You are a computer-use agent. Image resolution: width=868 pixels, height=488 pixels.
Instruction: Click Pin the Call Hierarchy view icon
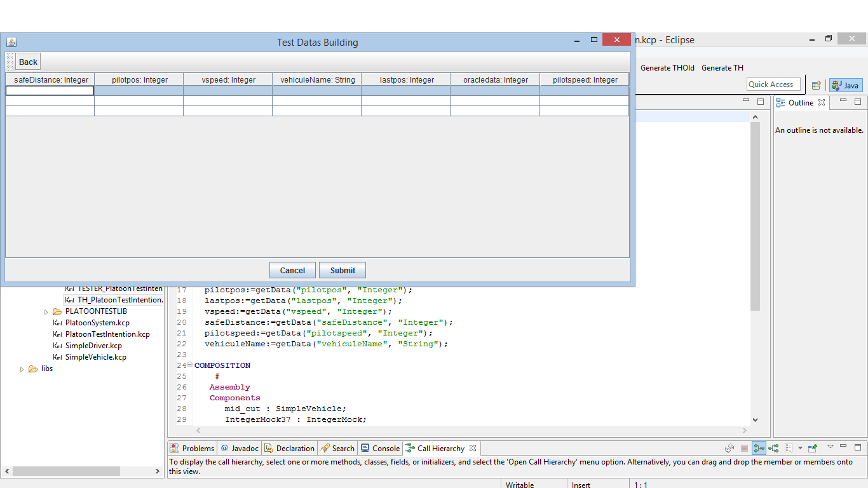812,449
